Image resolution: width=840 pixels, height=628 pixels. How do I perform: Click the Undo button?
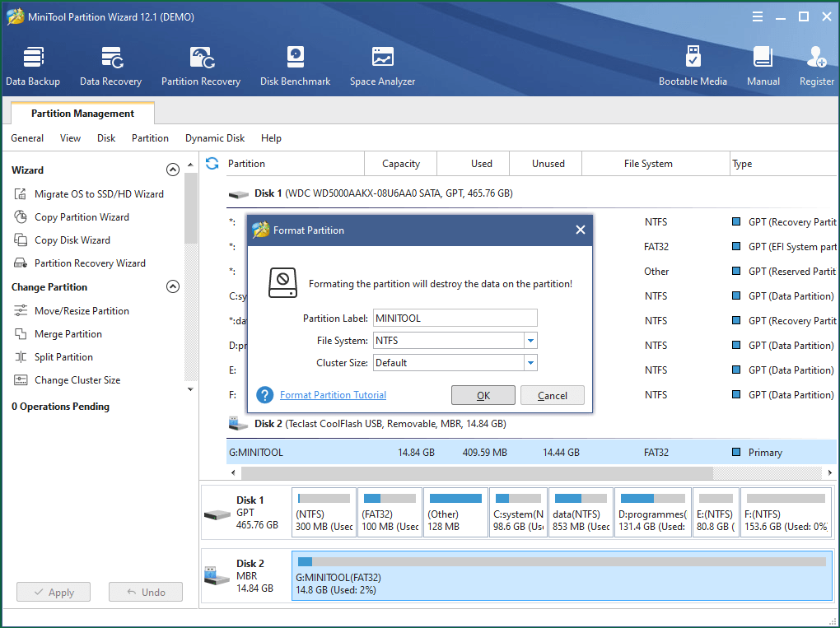tap(146, 592)
